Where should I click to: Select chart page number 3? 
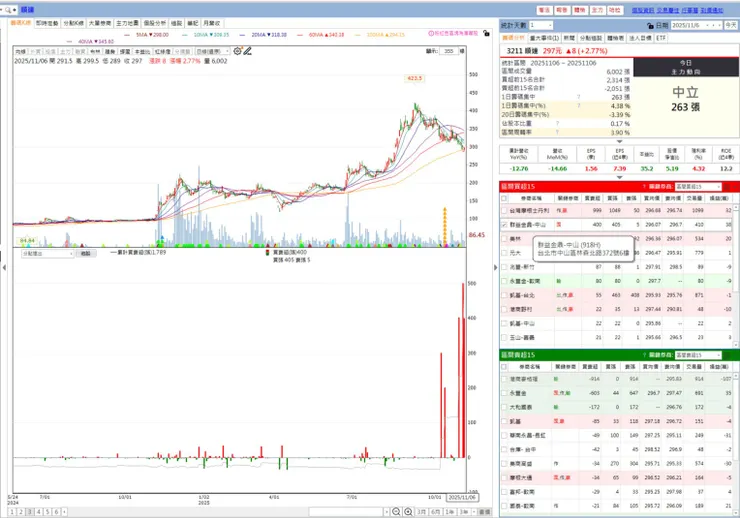[x=30, y=512]
